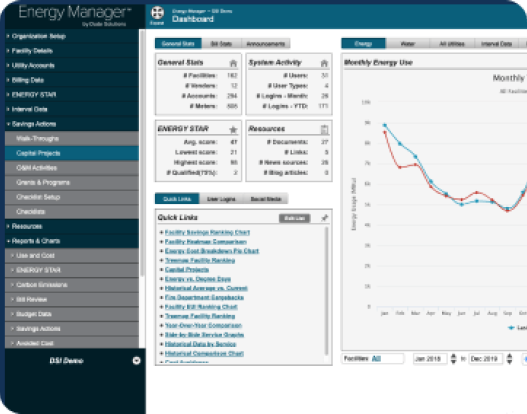Pin the Quick Links panel with pushpin icon

pos(324,218)
